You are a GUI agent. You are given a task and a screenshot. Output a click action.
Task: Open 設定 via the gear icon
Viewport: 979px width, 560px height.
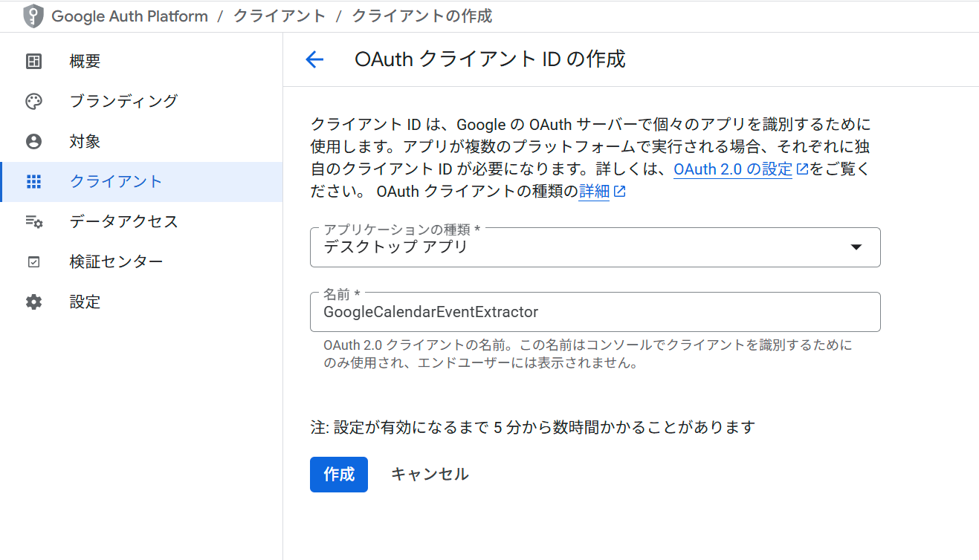coord(33,302)
